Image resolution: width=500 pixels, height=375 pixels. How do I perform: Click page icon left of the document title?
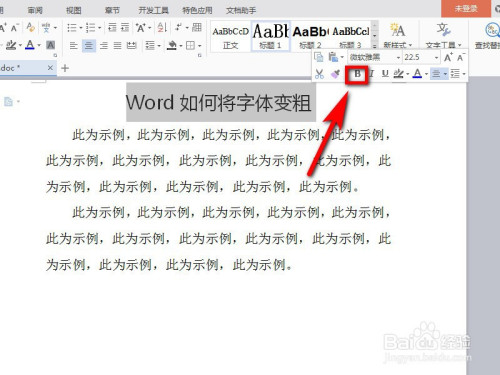(x=8, y=101)
